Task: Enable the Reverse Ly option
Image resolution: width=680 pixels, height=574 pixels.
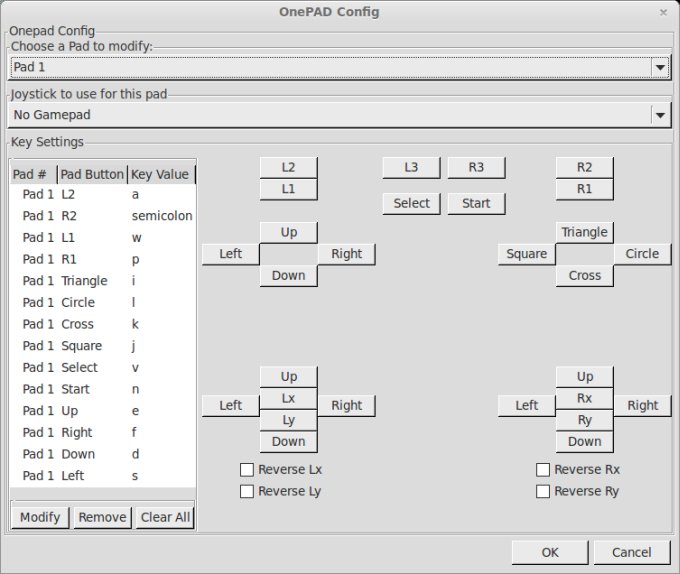Action: click(x=247, y=492)
